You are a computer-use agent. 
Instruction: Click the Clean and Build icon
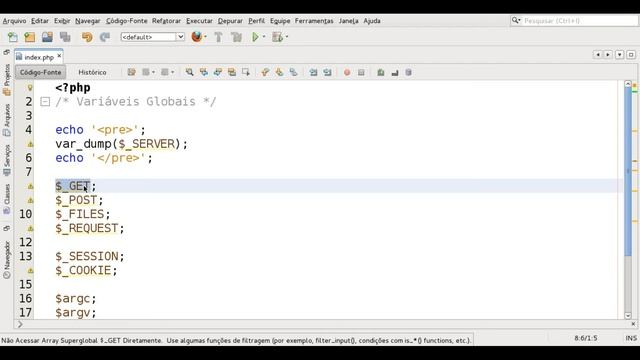[236, 37]
